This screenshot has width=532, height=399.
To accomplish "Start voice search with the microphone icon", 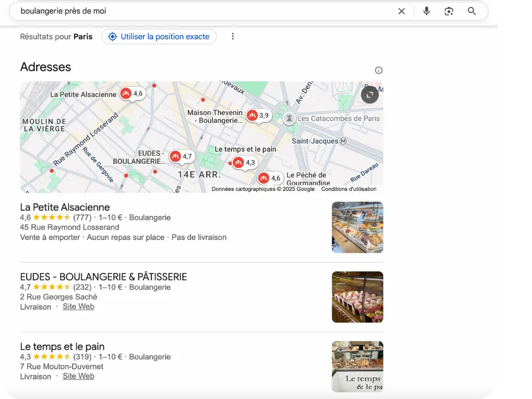I will [427, 11].
